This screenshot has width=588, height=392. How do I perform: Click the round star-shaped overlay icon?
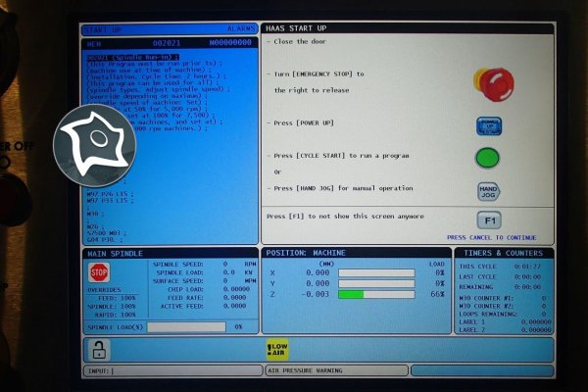(x=94, y=145)
